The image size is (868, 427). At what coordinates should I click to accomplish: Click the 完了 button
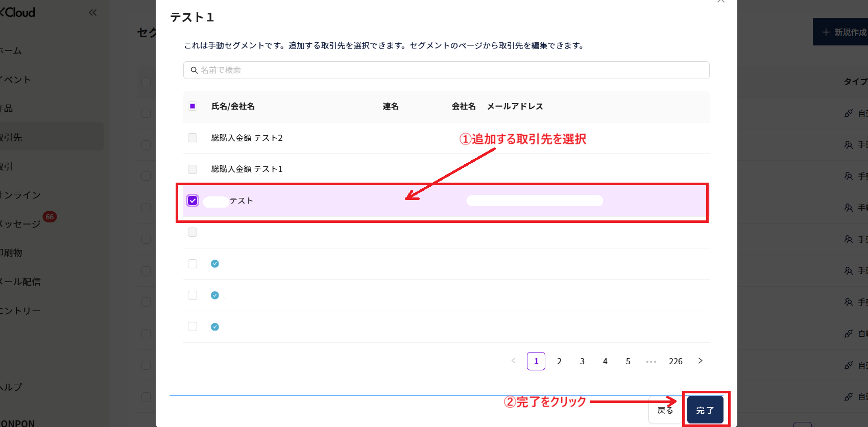[705, 410]
